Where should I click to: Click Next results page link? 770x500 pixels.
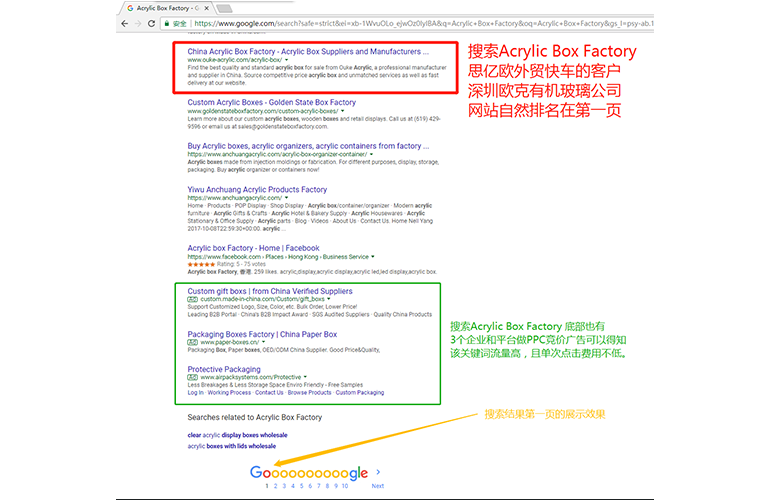pos(378,486)
